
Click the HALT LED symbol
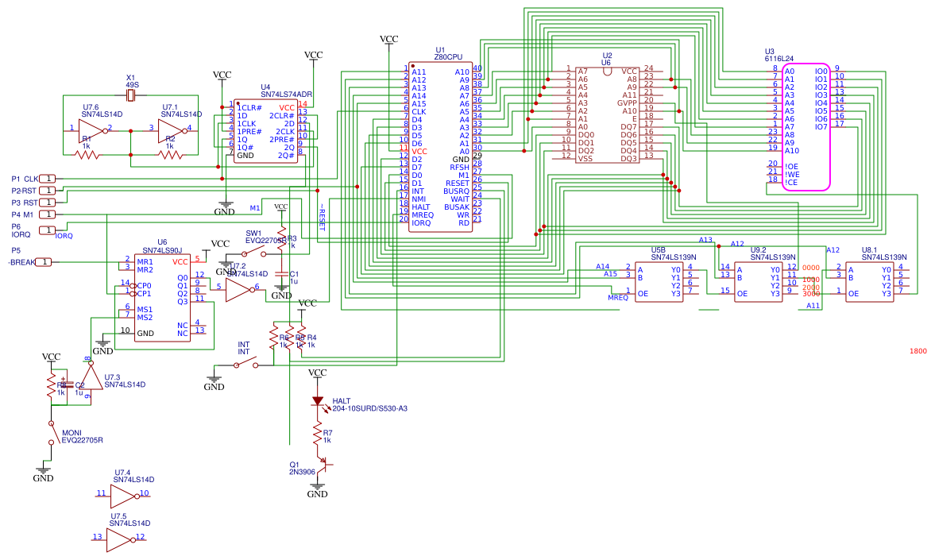tap(317, 399)
